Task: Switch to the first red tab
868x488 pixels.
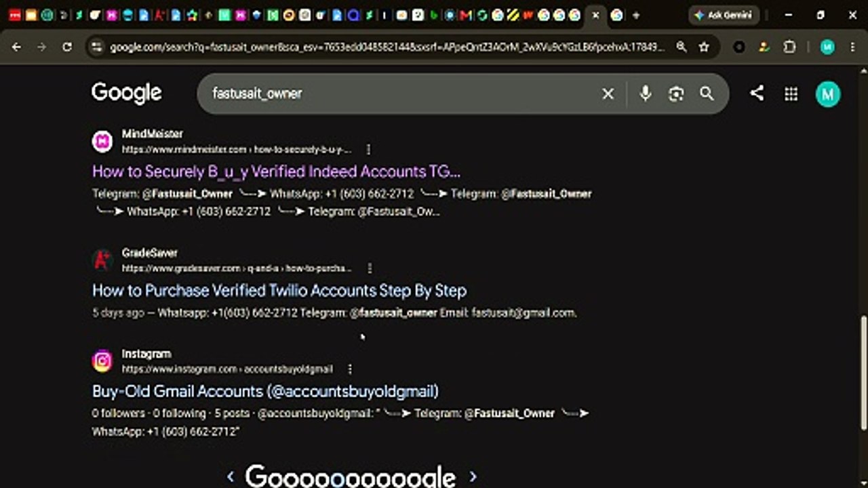Action: pyautogui.click(x=14, y=15)
